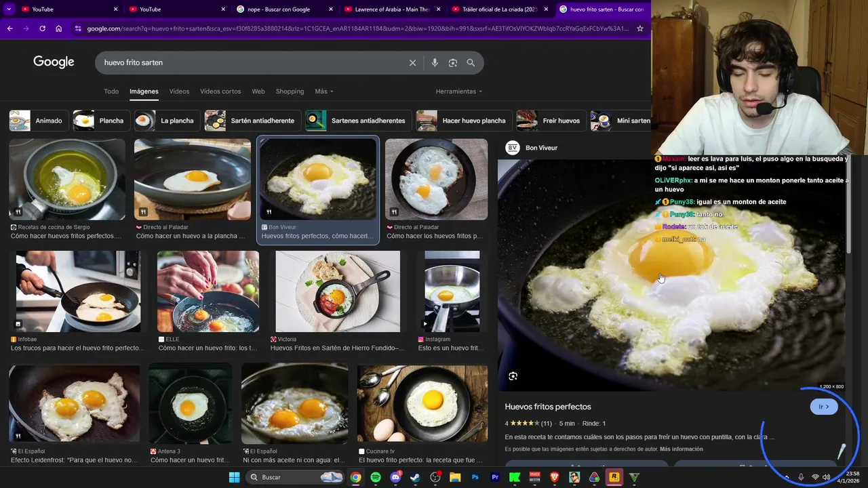This screenshot has width=868, height=488.
Task: Expand the Herramientas dropdown
Action: 459,91
